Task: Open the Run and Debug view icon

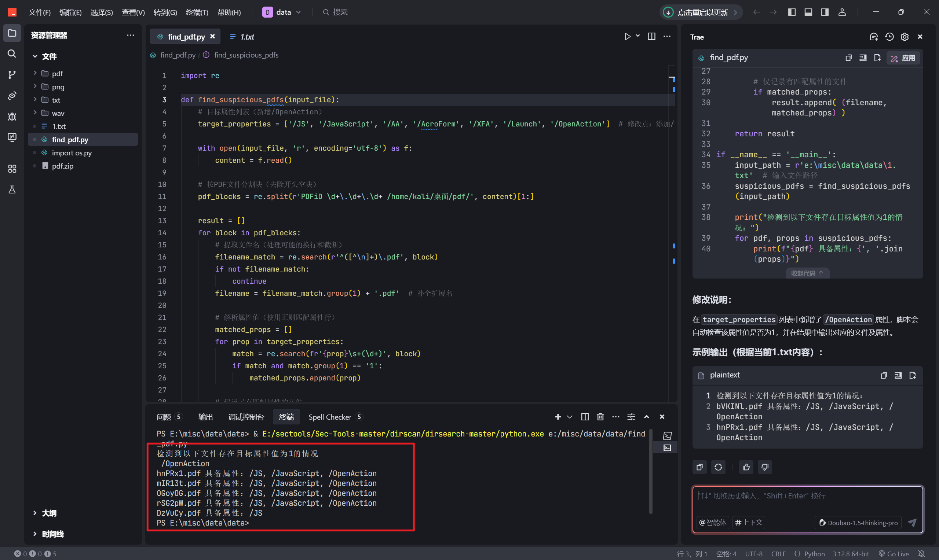Action: tap(12, 116)
